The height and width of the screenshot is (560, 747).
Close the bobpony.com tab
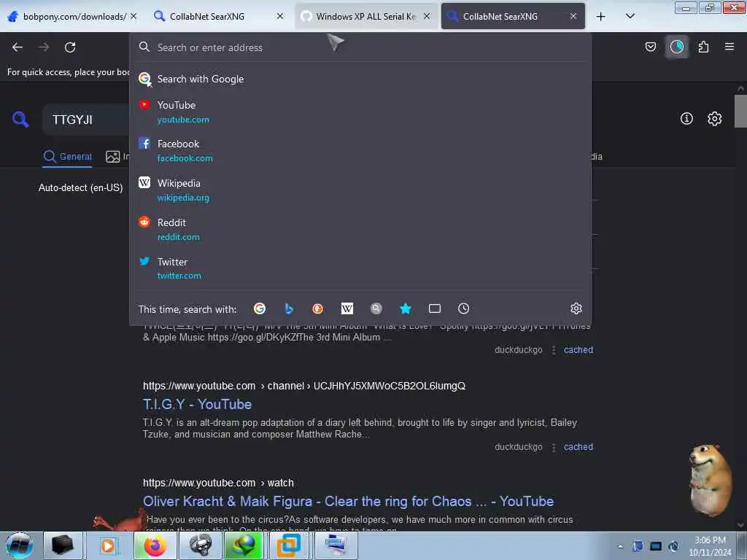(x=134, y=16)
